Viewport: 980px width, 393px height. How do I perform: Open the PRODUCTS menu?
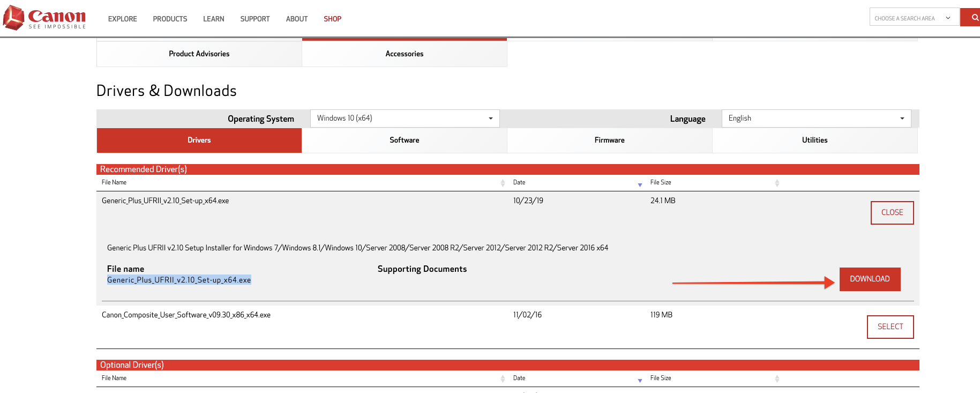pyautogui.click(x=170, y=19)
